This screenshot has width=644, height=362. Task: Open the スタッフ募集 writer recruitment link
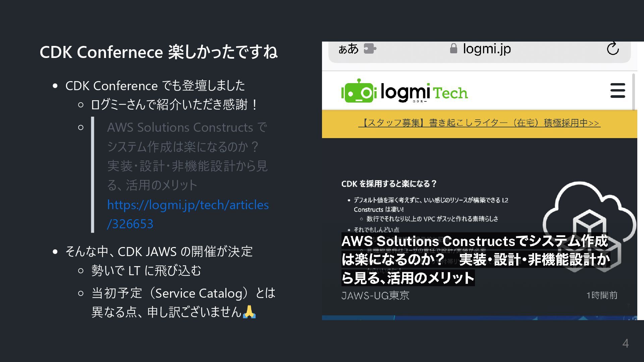pos(479,123)
